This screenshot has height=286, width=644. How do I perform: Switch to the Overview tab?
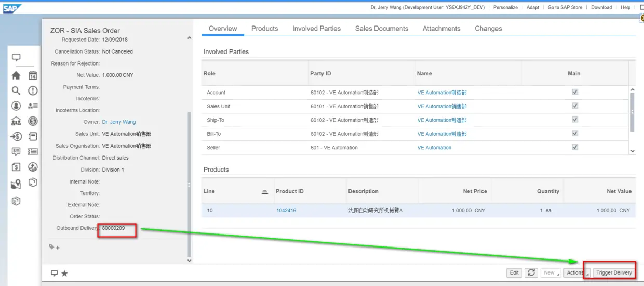pos(223,29)
